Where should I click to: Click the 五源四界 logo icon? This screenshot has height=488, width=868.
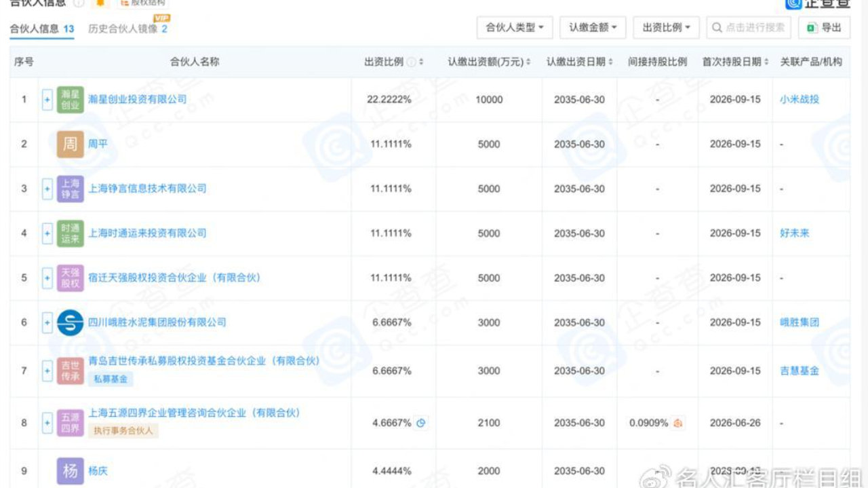[x=71, y=423]
